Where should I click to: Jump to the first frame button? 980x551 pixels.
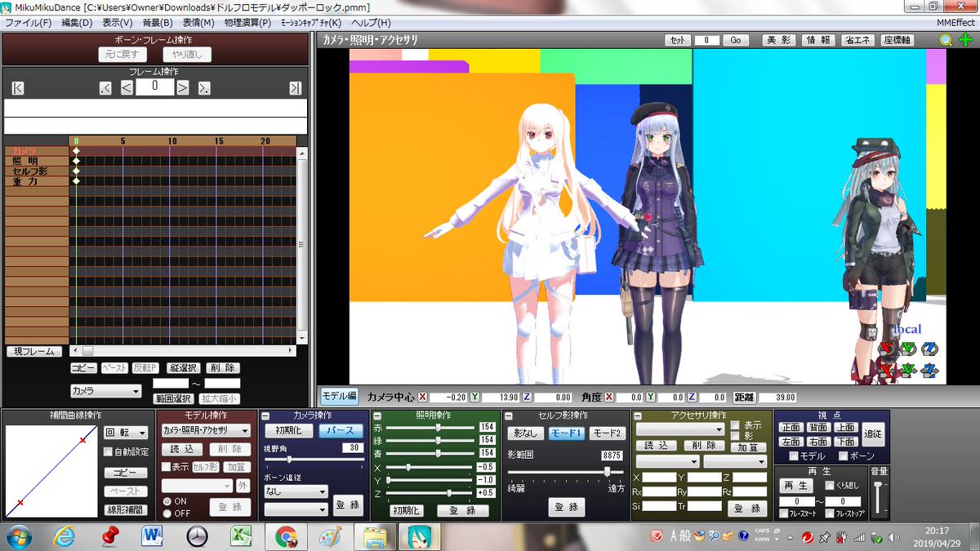coord(18,88)
